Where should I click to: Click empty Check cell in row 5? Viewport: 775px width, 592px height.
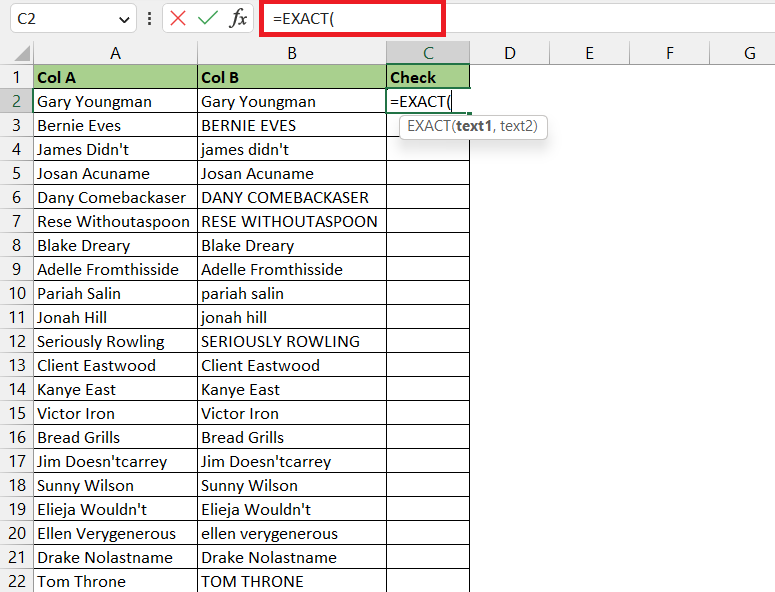click(428, 173)
